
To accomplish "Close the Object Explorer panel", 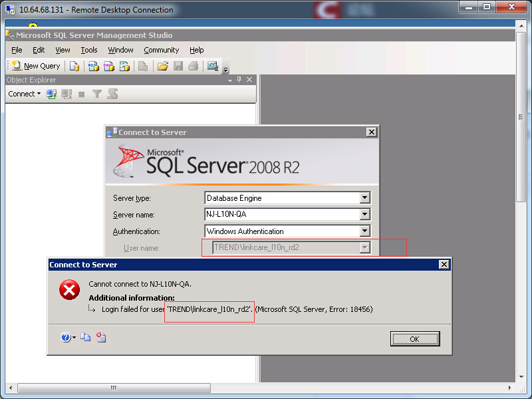I will (x=249, y=79).
